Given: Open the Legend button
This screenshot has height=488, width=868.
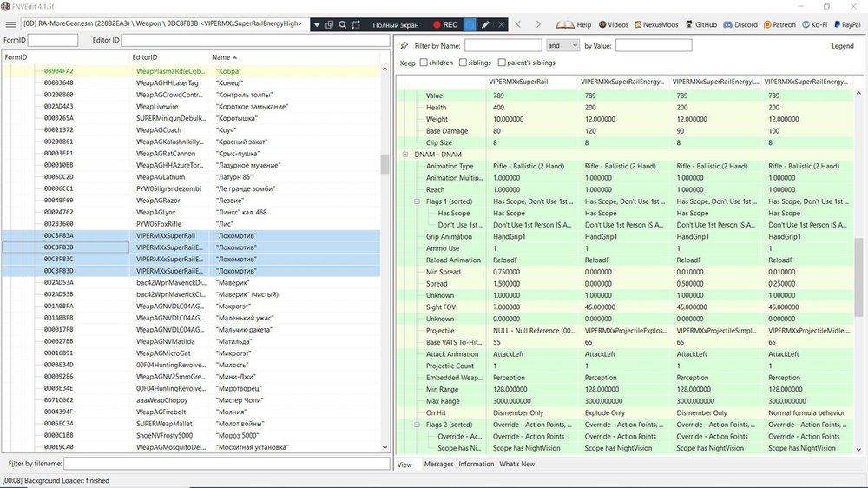Looking at the screenshot, I should (x=842, y=46).
